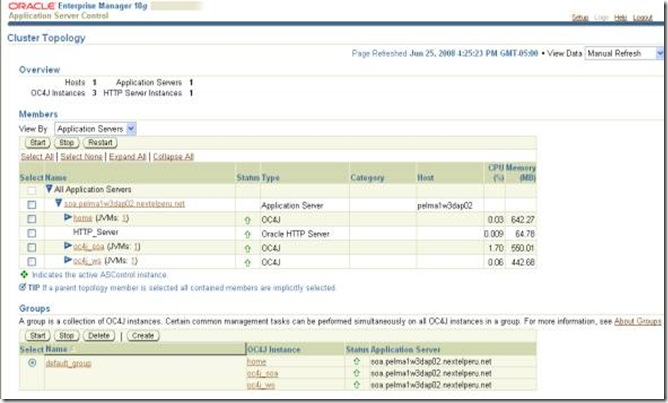Click JVM count link beside home
Viewport: 668px width, 403px height.
click(125, 218)
